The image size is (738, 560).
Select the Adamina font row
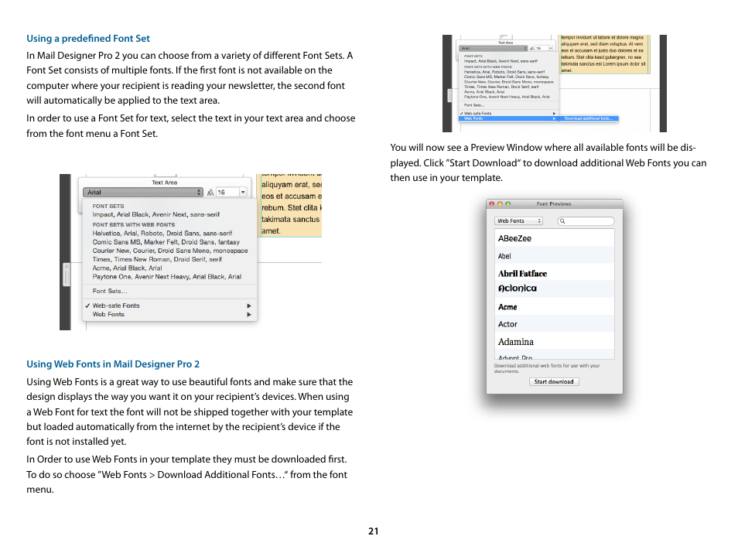(x=555, y=342)
